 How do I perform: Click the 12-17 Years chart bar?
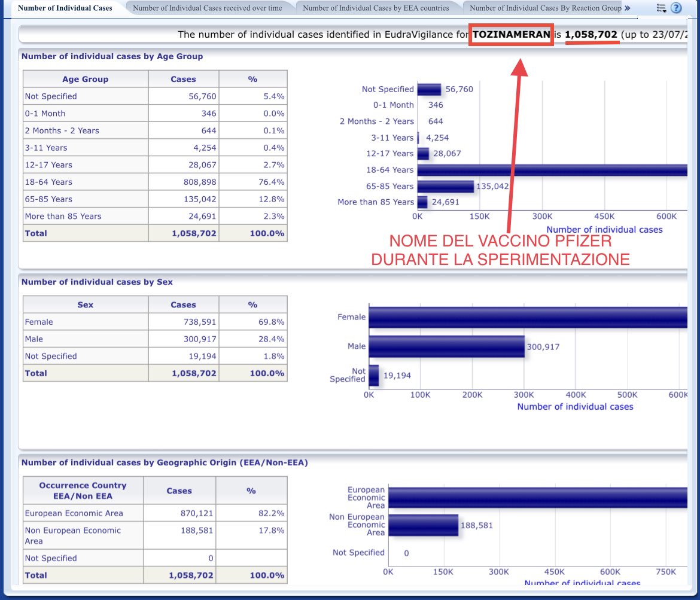click(x=423, y=154)
